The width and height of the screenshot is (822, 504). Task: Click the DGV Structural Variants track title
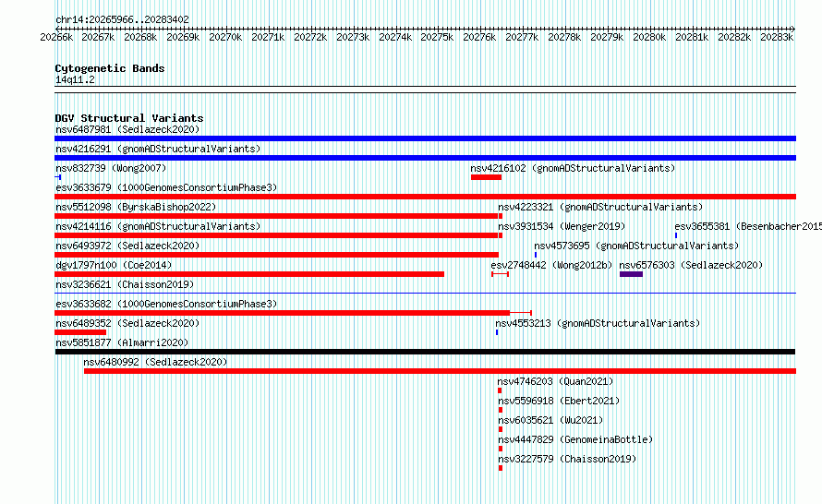129,118
